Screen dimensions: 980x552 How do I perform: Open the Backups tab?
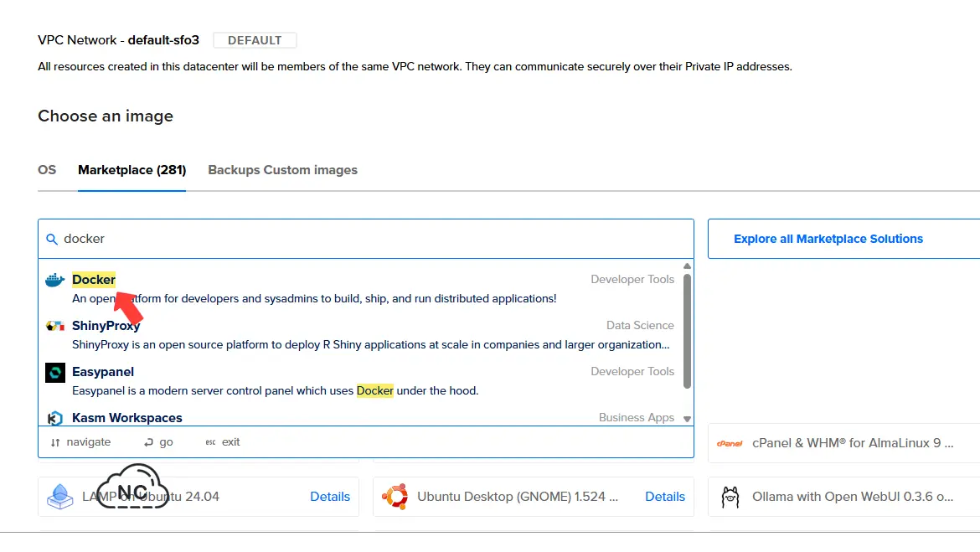click(234, 170)
